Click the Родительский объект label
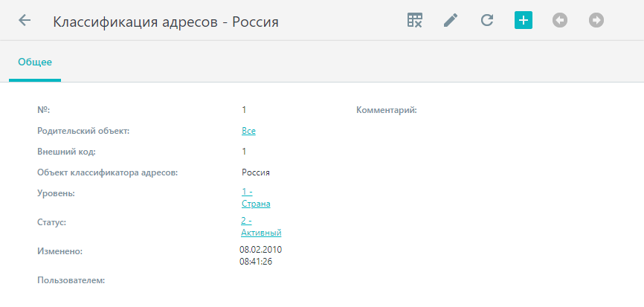Screen dimensions: 644x307 (x=83, y=131)
